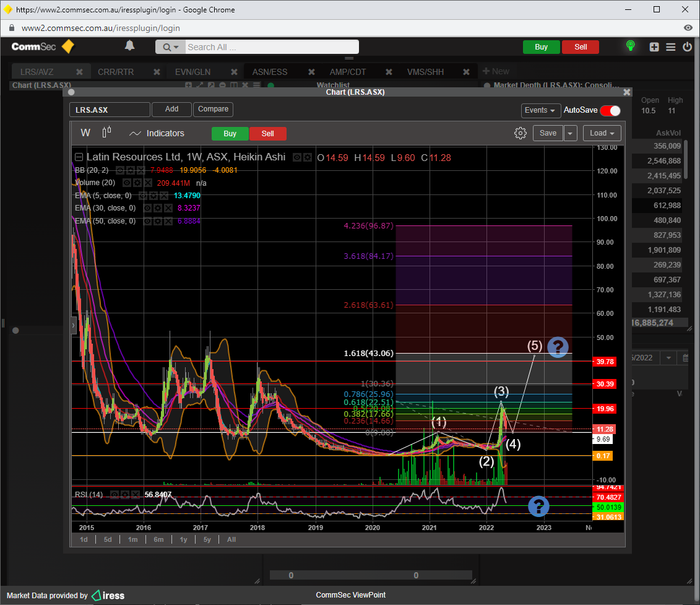Toggle visibility of EMA (50, close, 0)

148,221
